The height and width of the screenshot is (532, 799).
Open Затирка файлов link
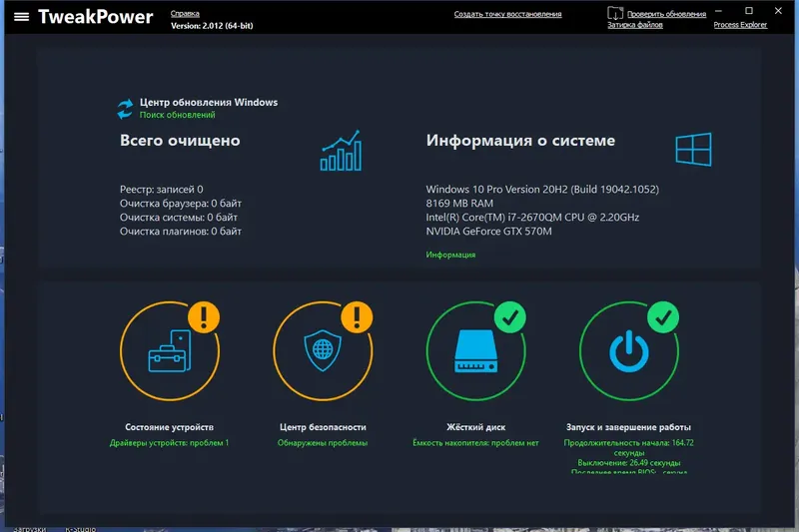(635, 25)
